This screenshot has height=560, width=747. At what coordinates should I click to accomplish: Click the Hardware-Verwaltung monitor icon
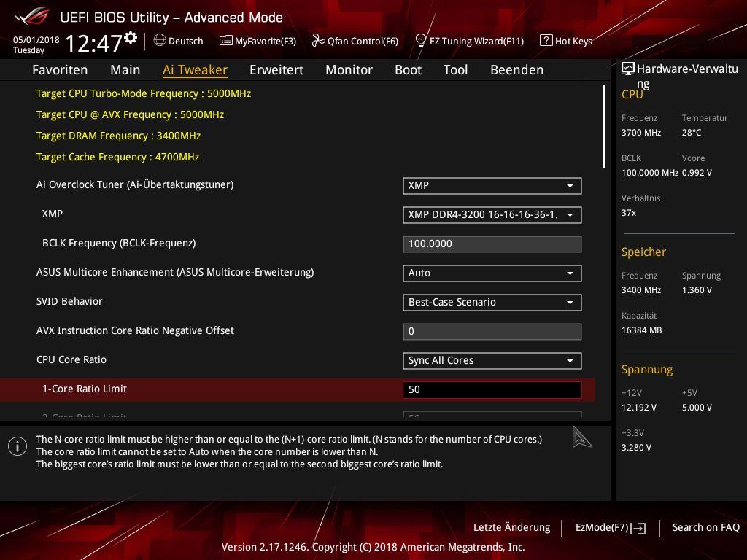click(628, 69)
